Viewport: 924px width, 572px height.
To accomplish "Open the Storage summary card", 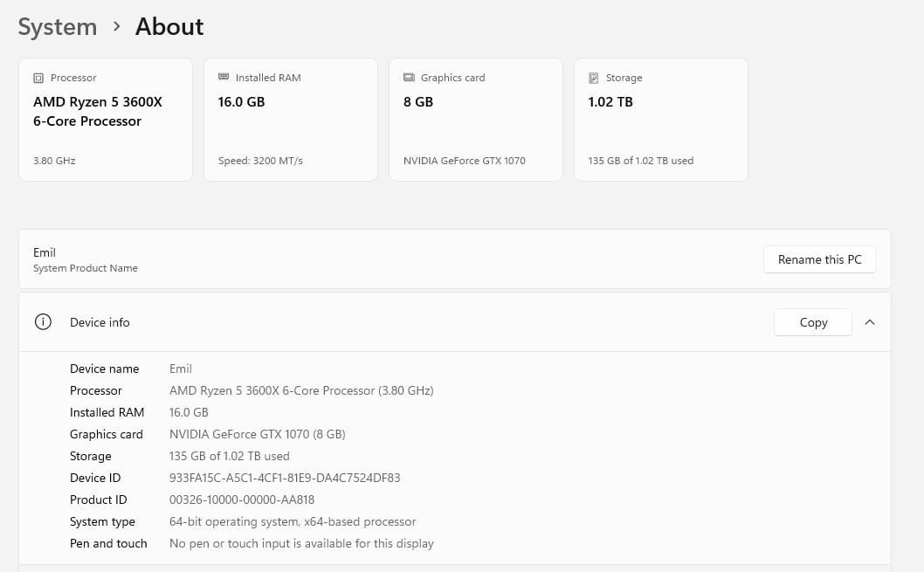I will [660, 120].
